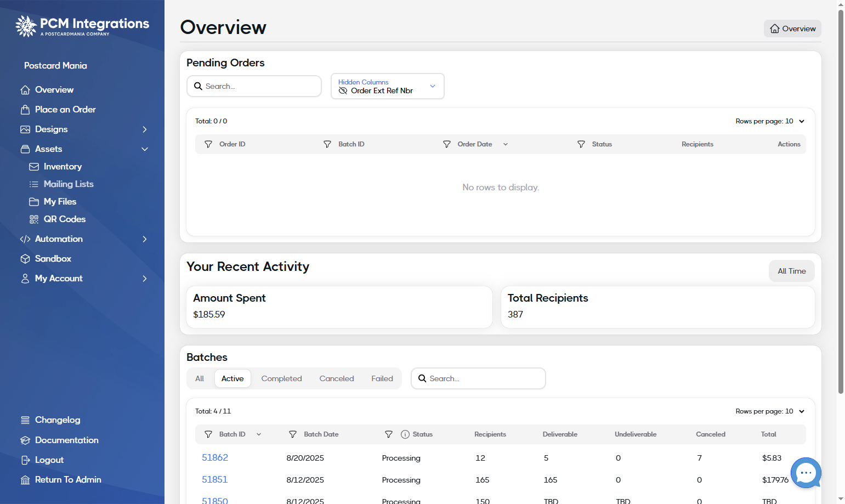The height and width of the screenshot is (504, 845).
Task: Click Logout in sidebar
Action: [49, 460]
